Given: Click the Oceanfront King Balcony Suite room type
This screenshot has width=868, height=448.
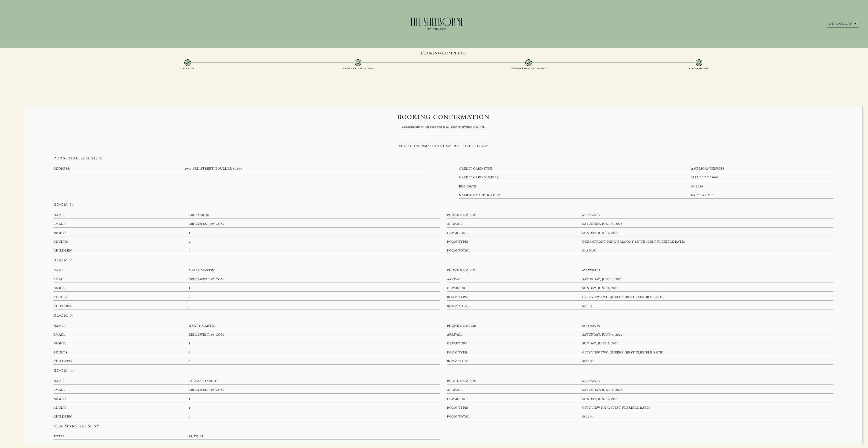Looking at the screenshot, I should (x=633, y=242).
